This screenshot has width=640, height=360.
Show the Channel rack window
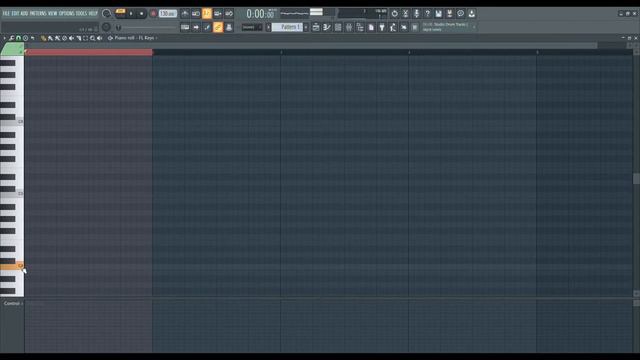point(338,27)
